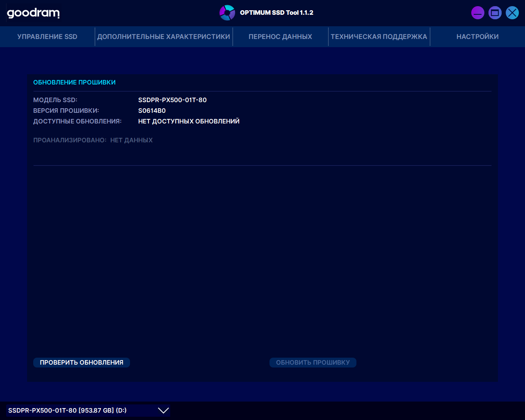
Task: Switch to ДОПОЛНИТЕЛЬНЫЕ ХАРАКТЕРИСТИКИ tab
Action: [x=164, y=37]
